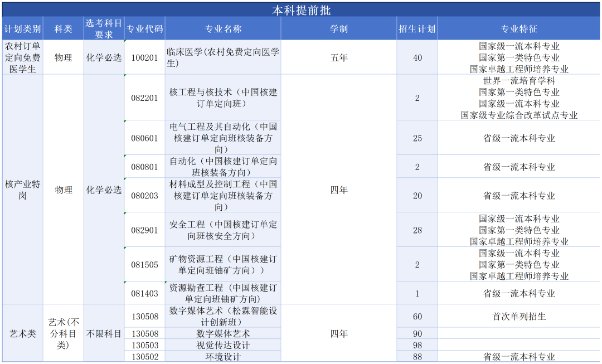Select the header cell 专业代码
This screenshot has width=602, height=364.
[x=145, y=28]
